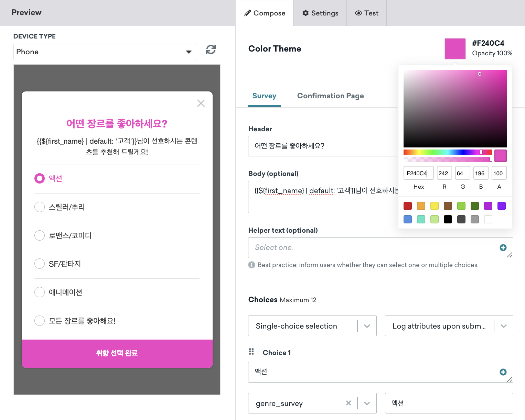The height and width of the screenshot is (420, 525).
Task: Click the Hex color input field
Action: tap(419, 173)
